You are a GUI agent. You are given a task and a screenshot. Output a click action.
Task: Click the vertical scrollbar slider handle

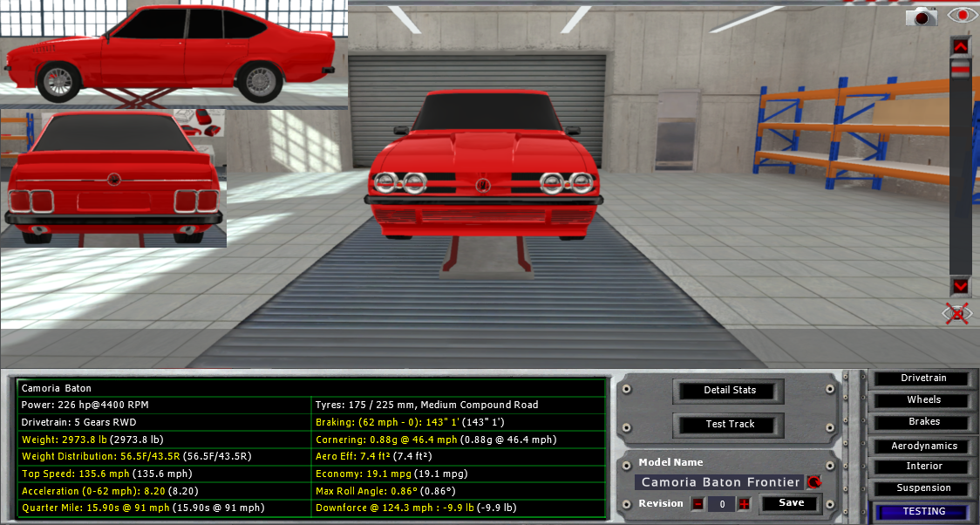tap(960, 72)
